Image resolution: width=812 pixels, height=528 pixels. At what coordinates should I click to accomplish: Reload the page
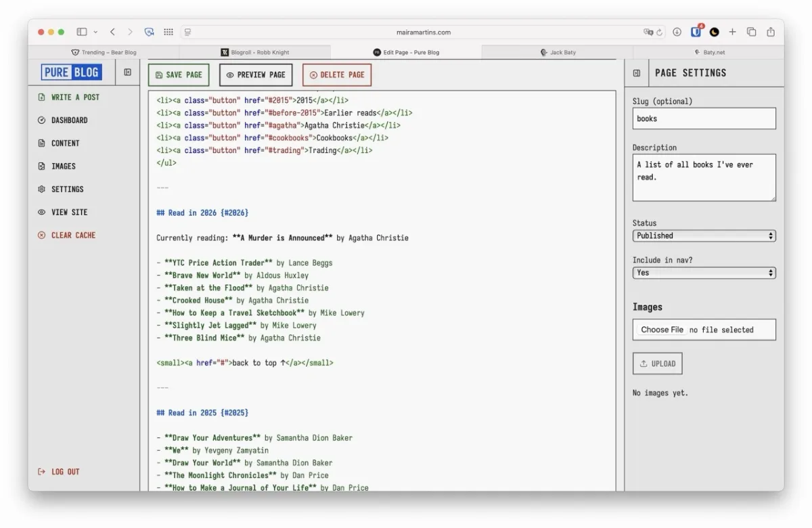659,32
